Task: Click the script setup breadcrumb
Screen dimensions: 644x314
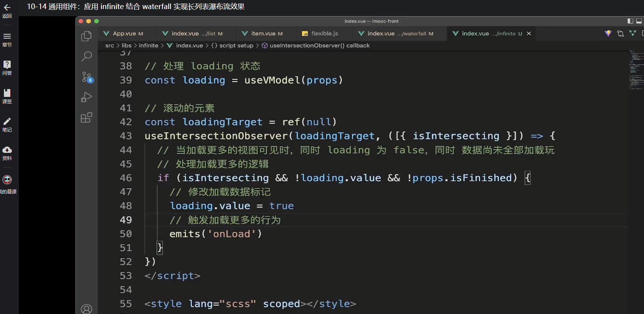Action: [232, 46]
